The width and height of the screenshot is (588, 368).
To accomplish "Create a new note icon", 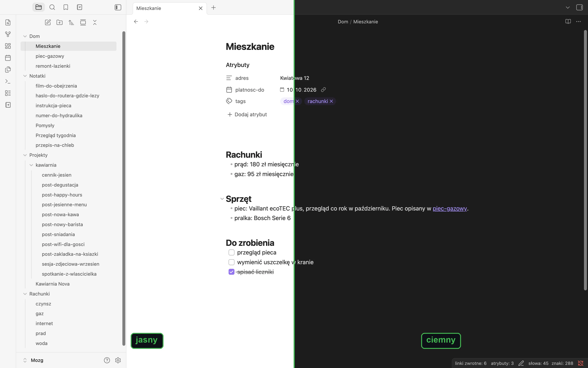I will [48, 22].
